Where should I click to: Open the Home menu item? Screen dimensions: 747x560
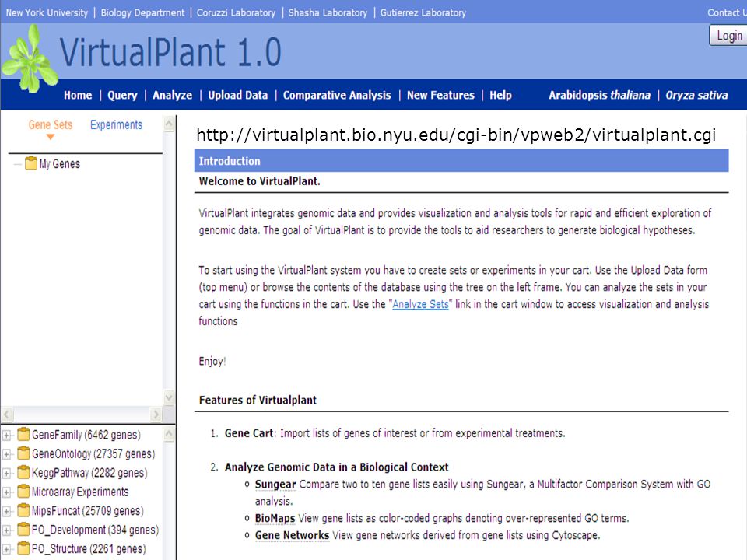78,95
